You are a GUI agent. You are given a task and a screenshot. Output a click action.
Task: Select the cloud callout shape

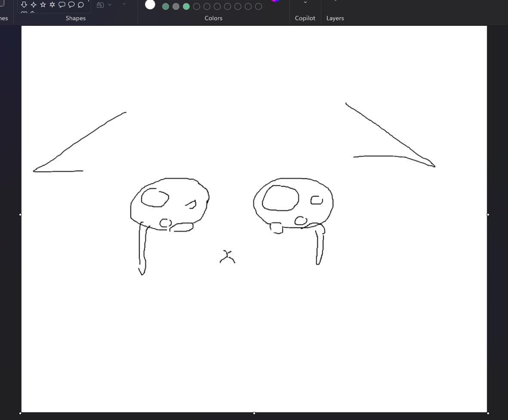pos(81,5)
